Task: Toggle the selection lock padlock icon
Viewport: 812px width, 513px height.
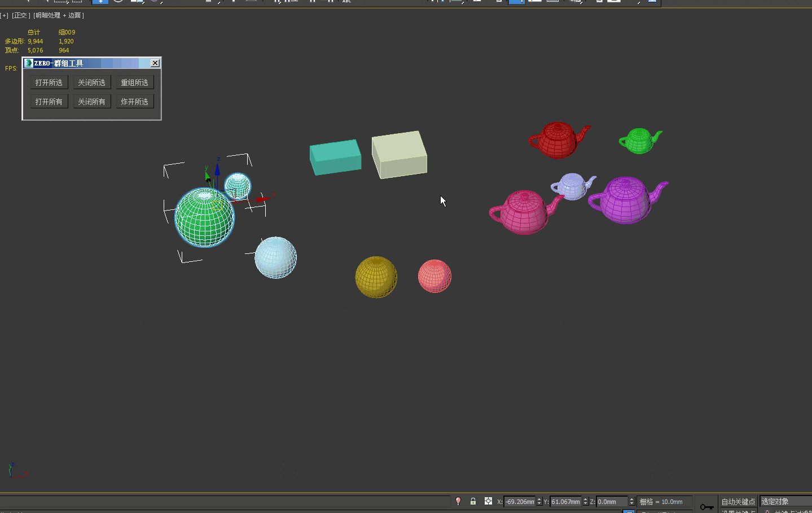Action: click(x=473, y=501)
